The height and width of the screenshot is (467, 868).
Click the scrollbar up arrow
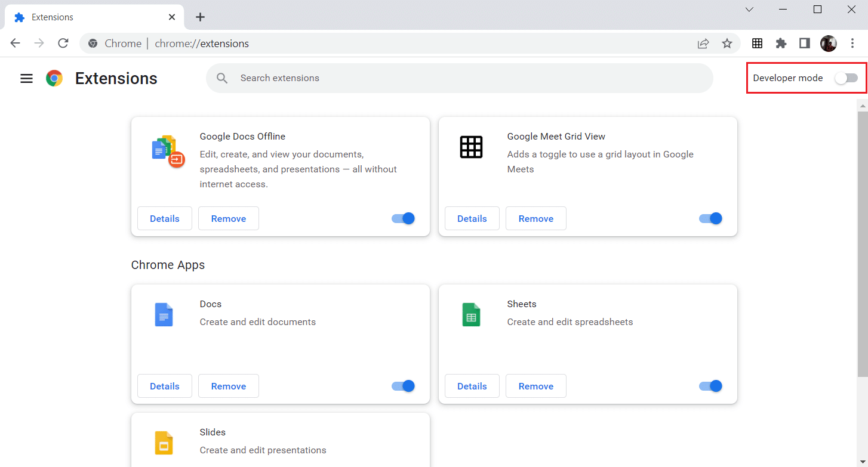(863, 106)
